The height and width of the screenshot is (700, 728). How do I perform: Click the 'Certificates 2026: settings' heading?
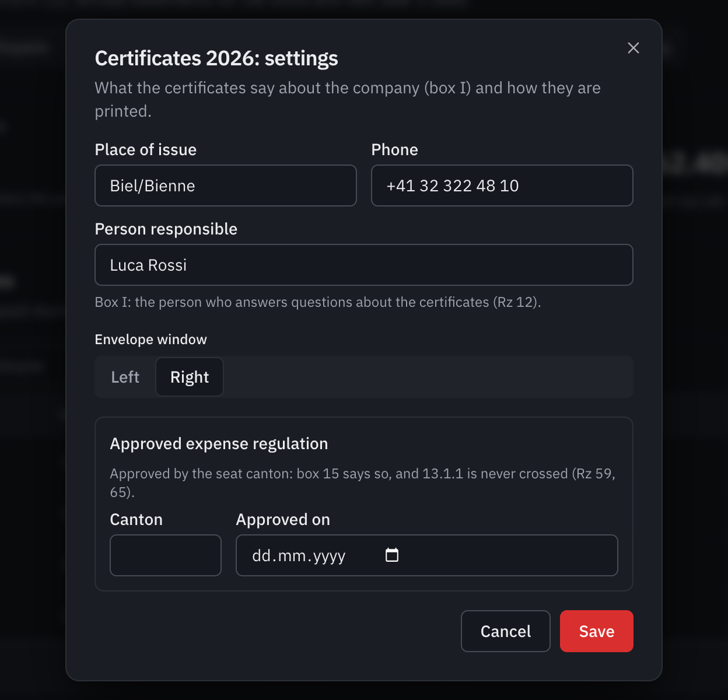[216, 58]
